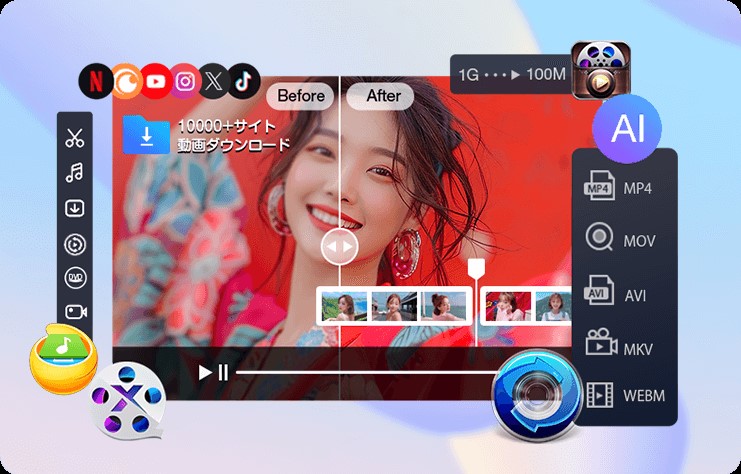Select the download tool in sidebar
This screenshot has height=474, width=741.
[x=75, y=208]
